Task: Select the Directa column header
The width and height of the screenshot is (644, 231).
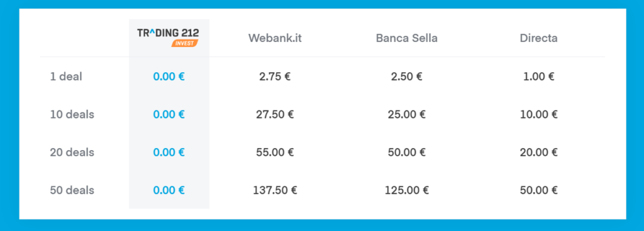Action: coord(538,38)
